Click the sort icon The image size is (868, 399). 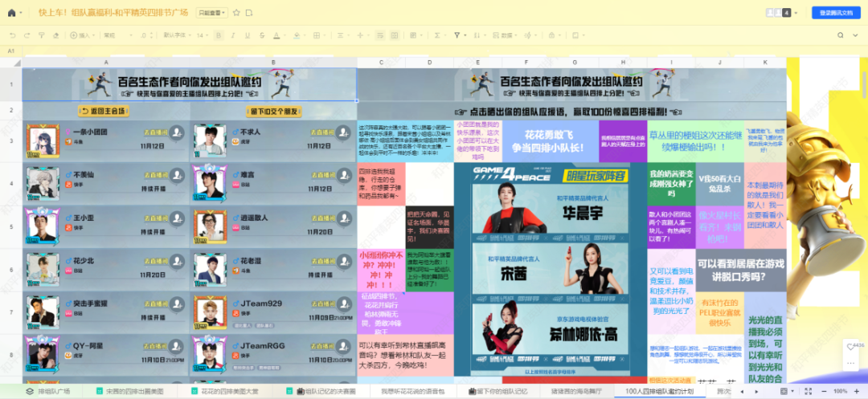476,35
